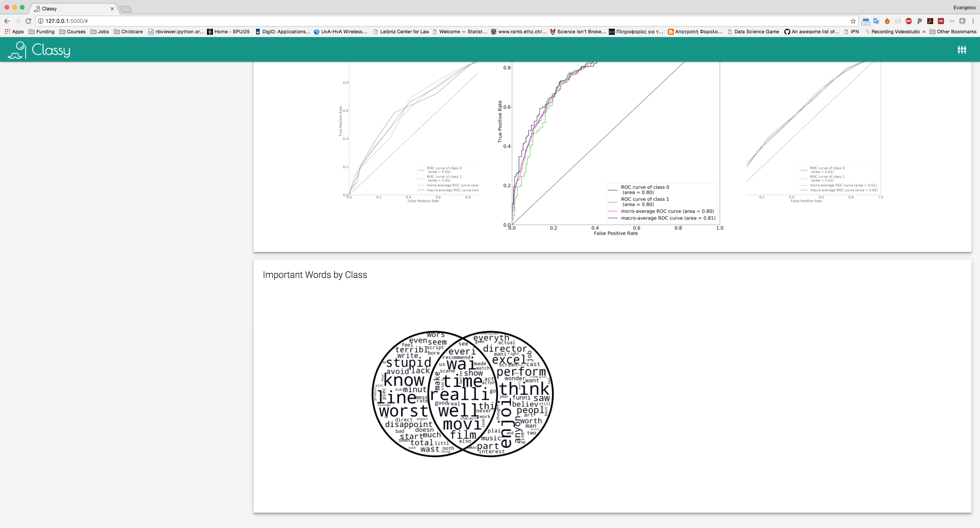The image size is (980, 528).
Task: Open the Adblock Plus extension
Action: coord(908,21)
